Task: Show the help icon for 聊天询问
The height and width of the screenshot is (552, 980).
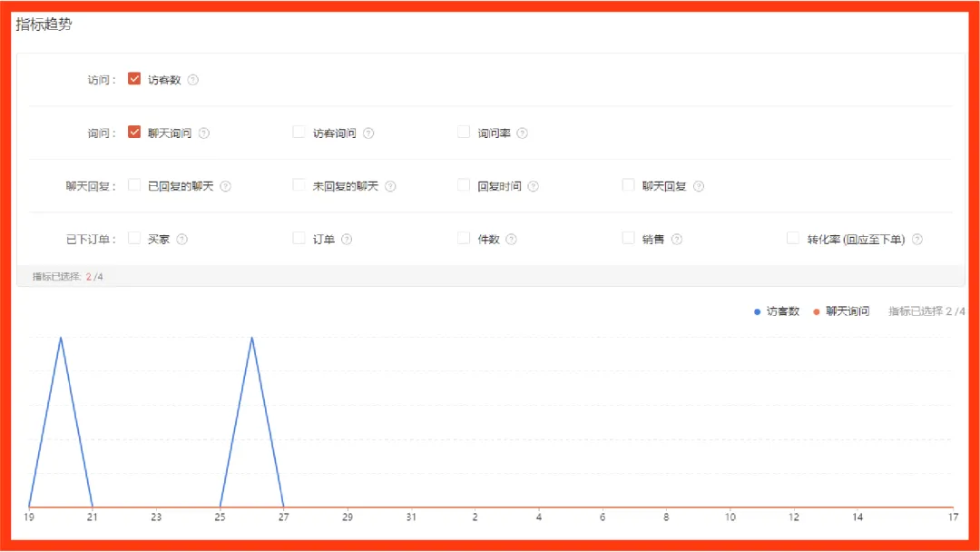Action: [x=204, y=133]
